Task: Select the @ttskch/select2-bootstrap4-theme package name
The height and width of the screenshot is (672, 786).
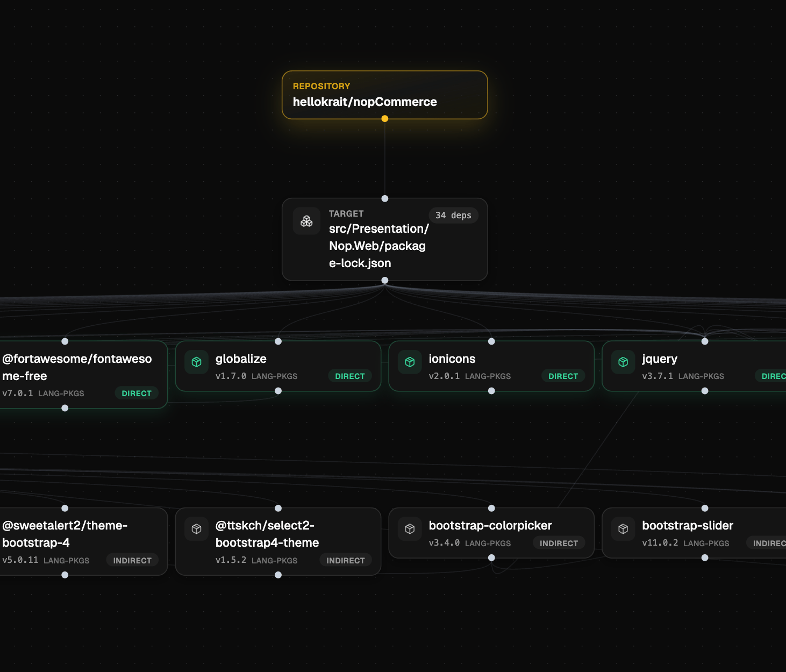Action: [x=267, y=534]
